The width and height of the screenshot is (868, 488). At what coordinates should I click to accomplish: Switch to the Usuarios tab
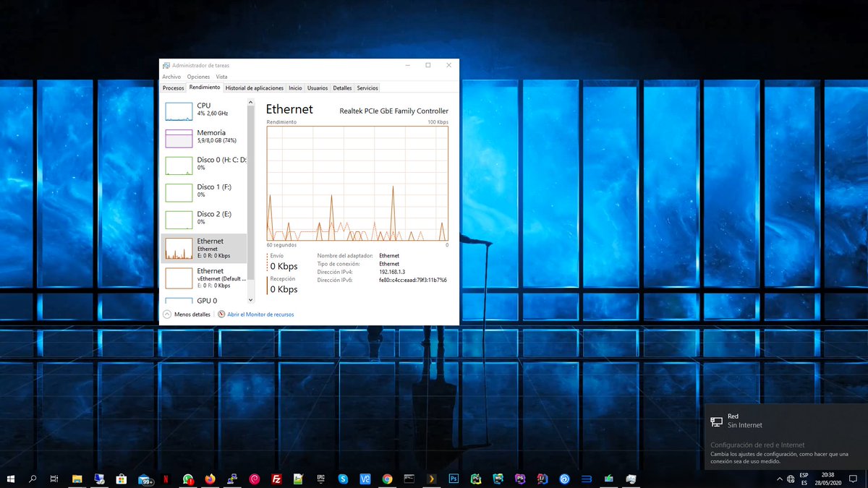pos(318,88)
